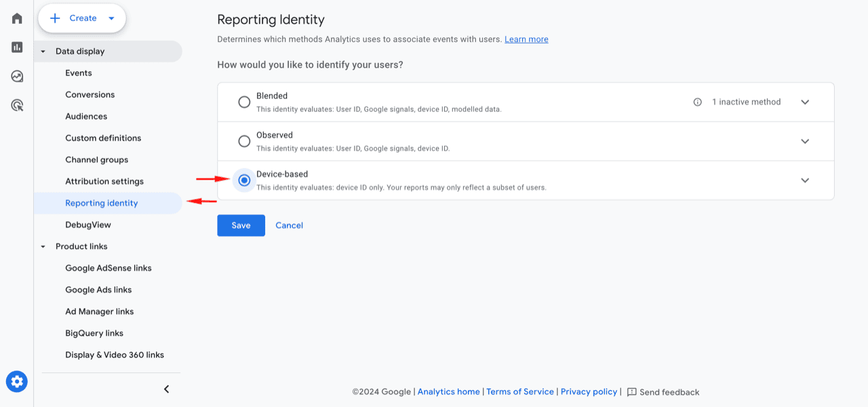Click the Blended description text about modelled data
The image size is (868, 407).
(x=378, y=109)
